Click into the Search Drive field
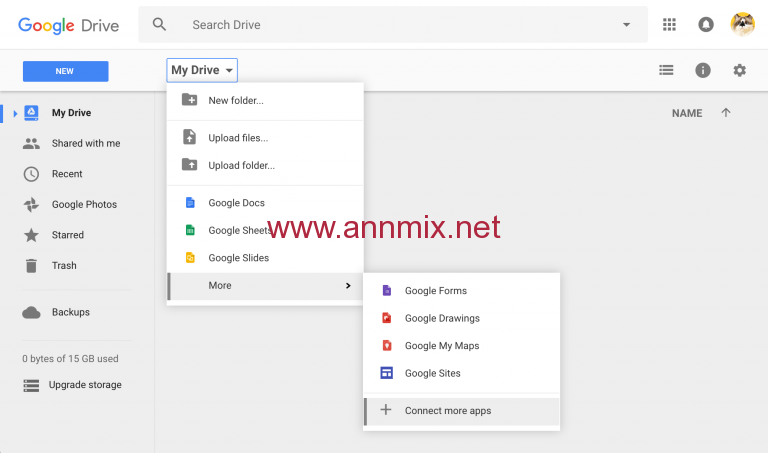768x453 pixels. [x=393, y=24]
